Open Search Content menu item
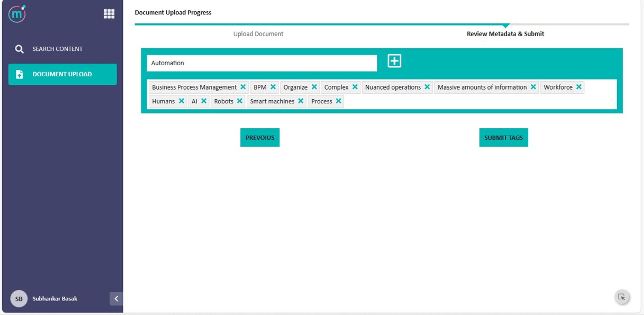644x315 pixels. [63, 49]
